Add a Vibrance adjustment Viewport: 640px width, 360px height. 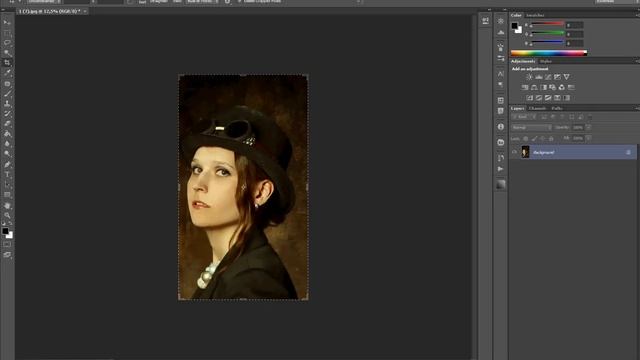click(567, 77)
